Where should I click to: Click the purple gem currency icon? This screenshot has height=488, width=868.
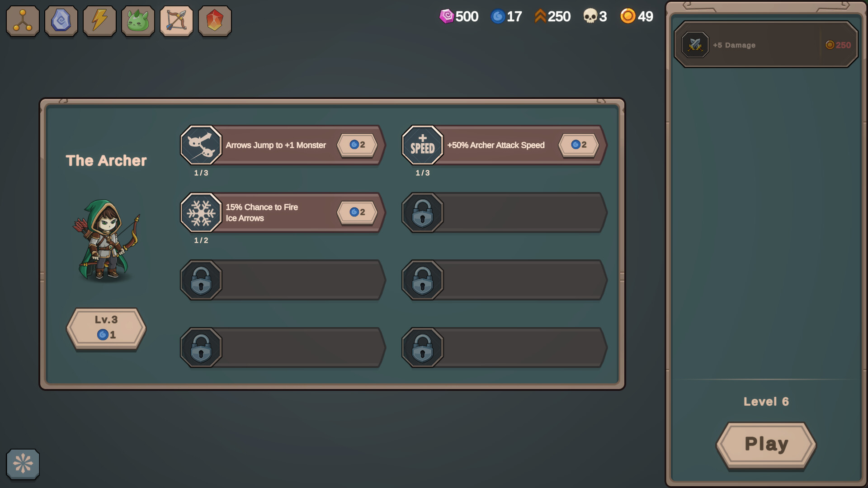tap(448, 16)
